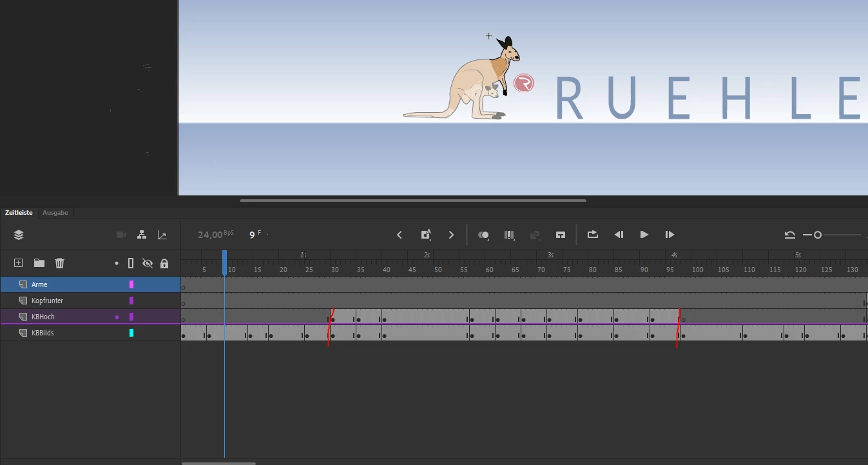The image size is (868, 465).
Task: Click the red R logo ball
Action: tap(525, 83)
